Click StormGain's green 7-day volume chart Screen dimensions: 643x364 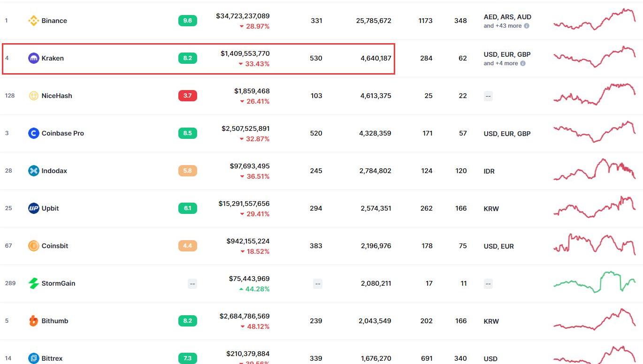(x=595, y=282)
